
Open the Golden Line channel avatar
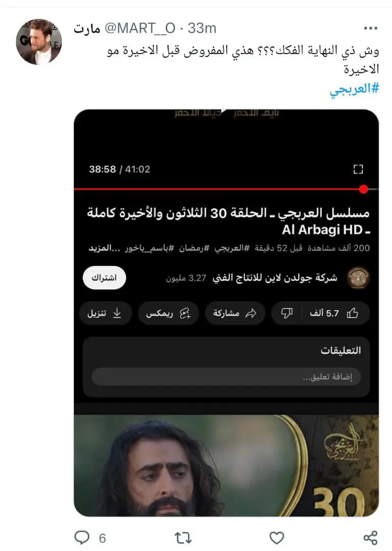tap(358, 278)
